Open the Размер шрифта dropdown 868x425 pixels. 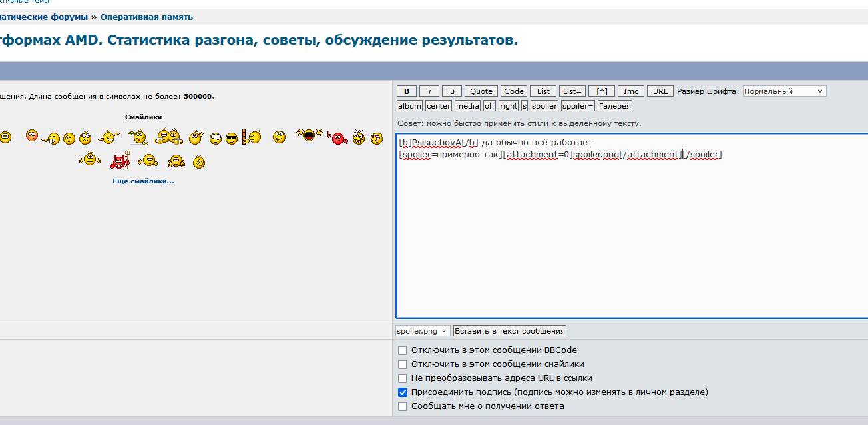pyautogui.click(x=785, y=91)
